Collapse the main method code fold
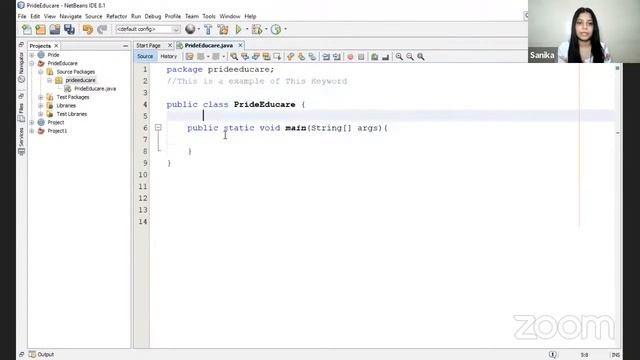 click(x=158, y=128)
